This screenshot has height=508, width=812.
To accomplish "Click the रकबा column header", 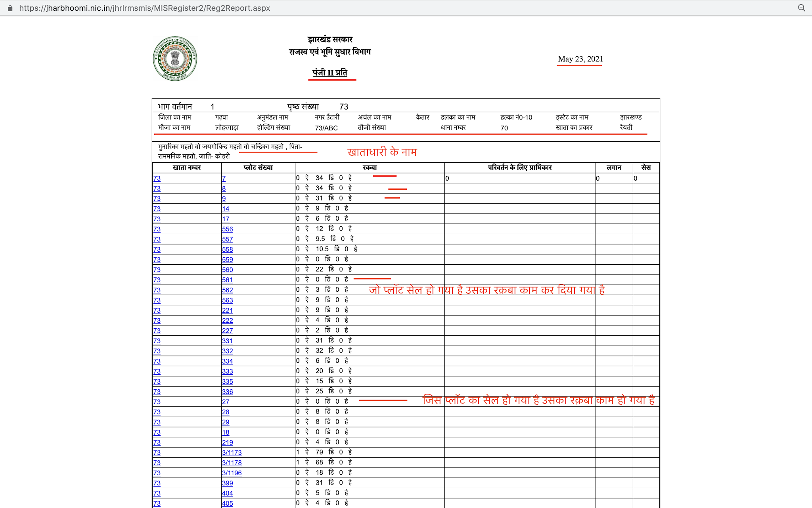I will 370,167.
